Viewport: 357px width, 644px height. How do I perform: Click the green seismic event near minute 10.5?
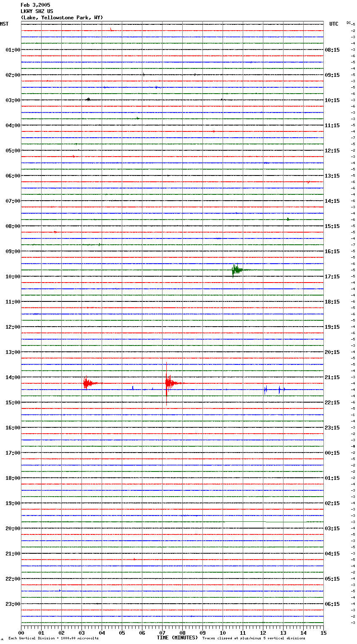coord(236,270)
